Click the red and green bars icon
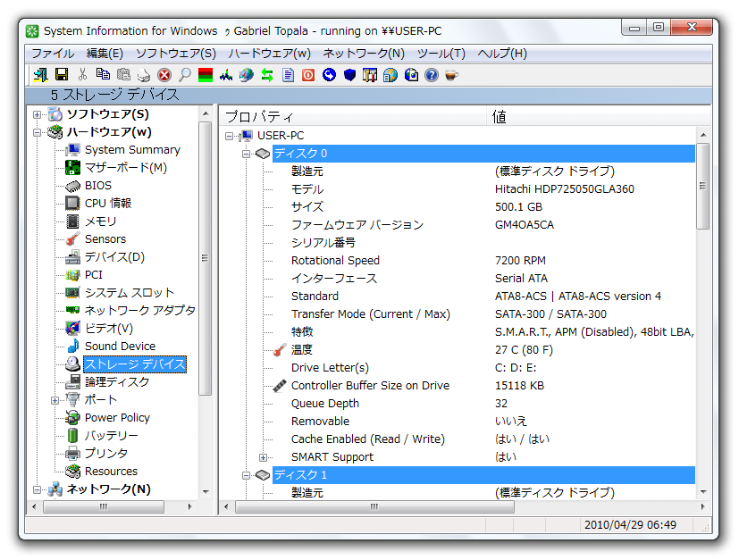Screen dimensions: 739x560 tap(206, 75)
